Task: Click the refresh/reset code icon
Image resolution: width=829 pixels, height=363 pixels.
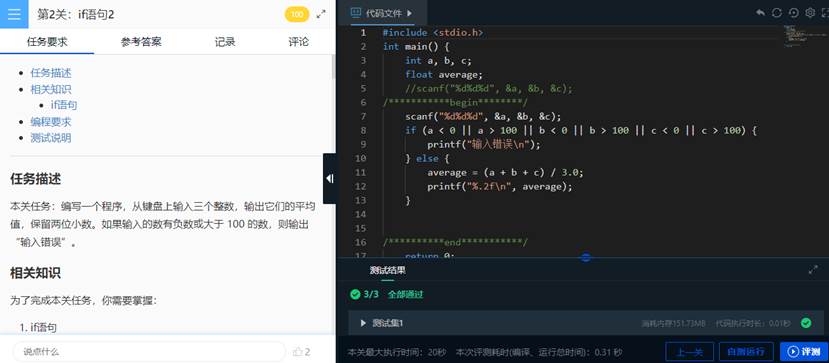Action: coord(777,13)
